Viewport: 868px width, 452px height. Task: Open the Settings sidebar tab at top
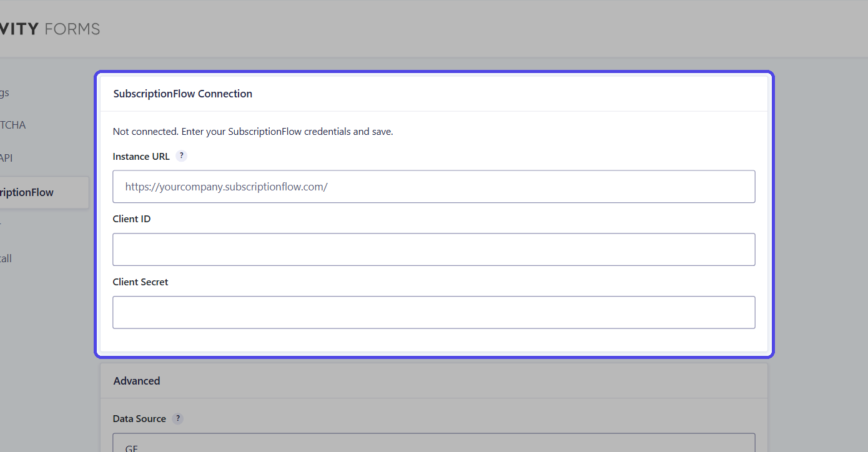coord(5,93)
